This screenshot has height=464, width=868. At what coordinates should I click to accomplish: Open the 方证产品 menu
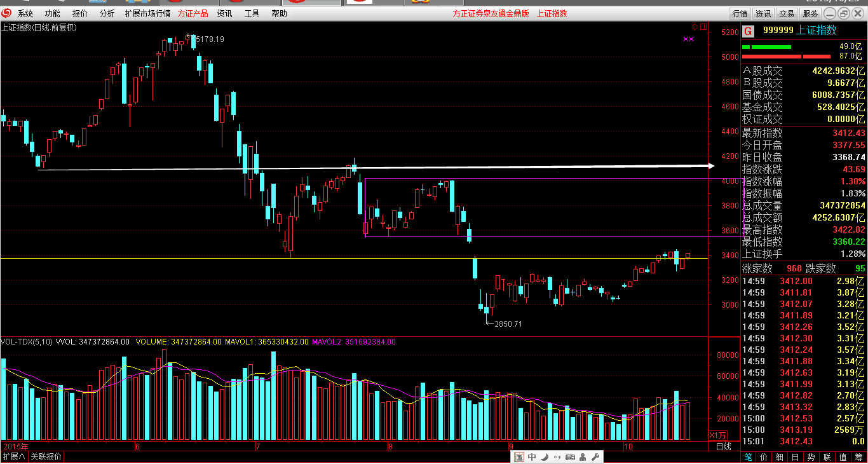pyautogui.click(x=193, y=13)
